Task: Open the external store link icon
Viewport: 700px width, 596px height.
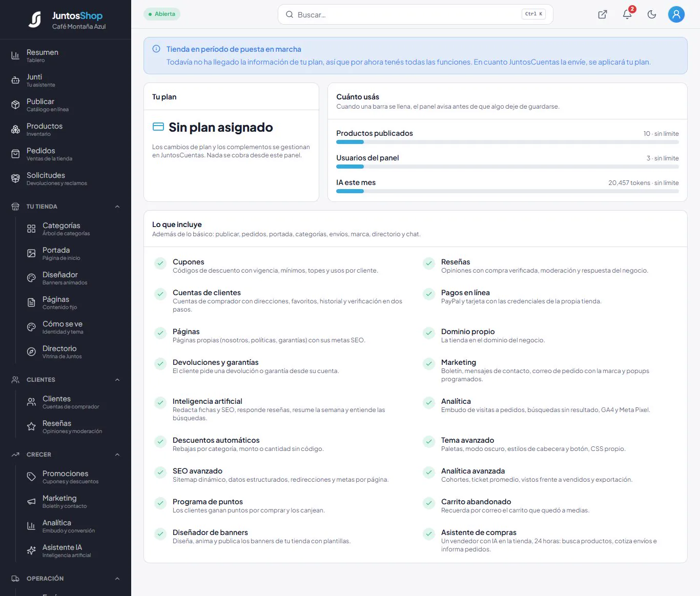Action: pos(603,14)
